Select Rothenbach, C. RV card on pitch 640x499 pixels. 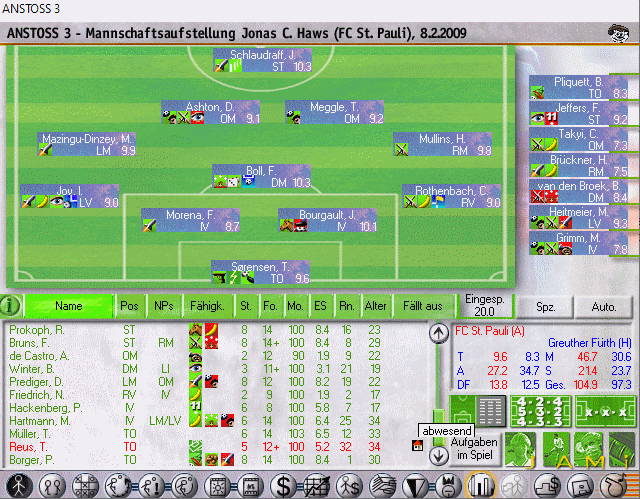pyautogui.click(x=451, y=196)
